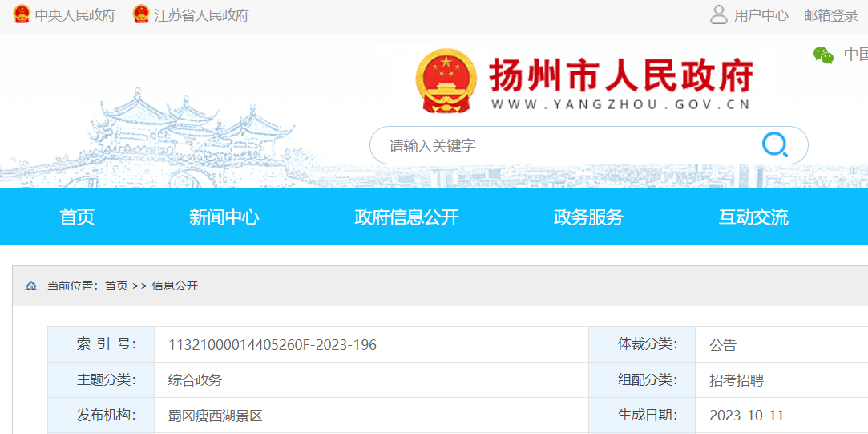The height and width of the screenshot is (434, 868).
Task: Open 互动交流 navigation item
Action: point(753,217)
